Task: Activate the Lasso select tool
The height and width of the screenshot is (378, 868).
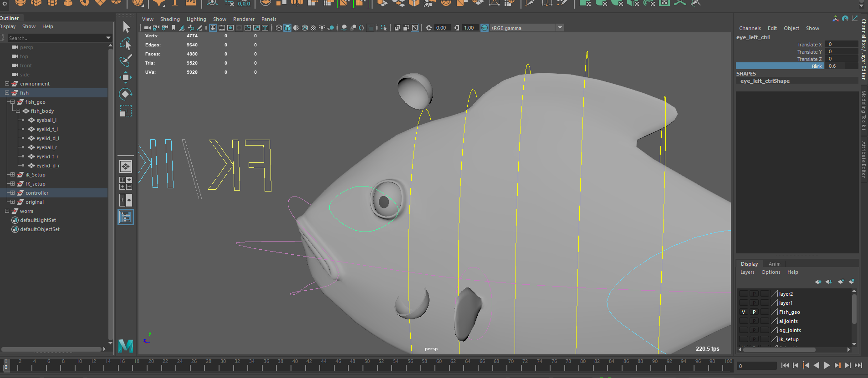Action: coord(126,44)
